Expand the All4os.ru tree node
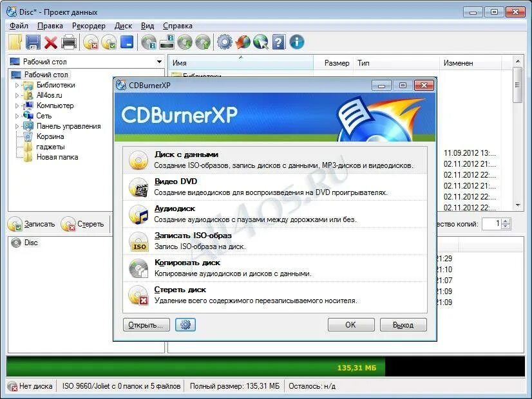Screen dimensions: 532x399 coord(17,96)
